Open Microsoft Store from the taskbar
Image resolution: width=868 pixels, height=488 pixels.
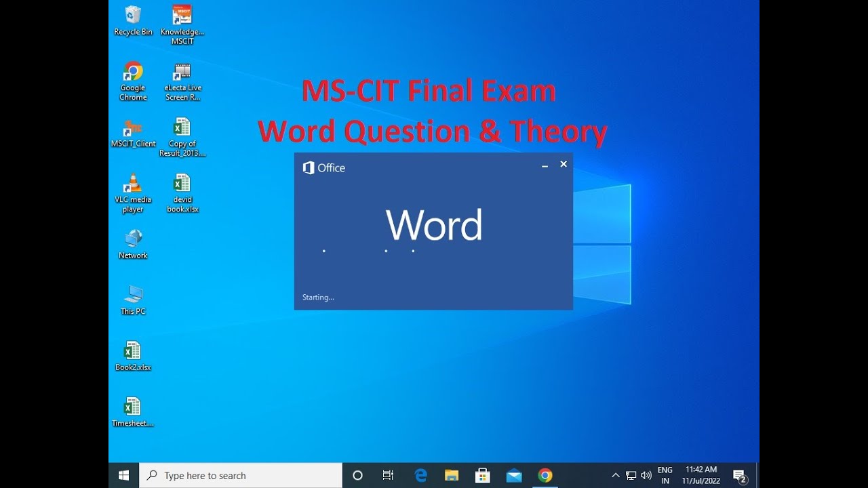tap(483, 476)
